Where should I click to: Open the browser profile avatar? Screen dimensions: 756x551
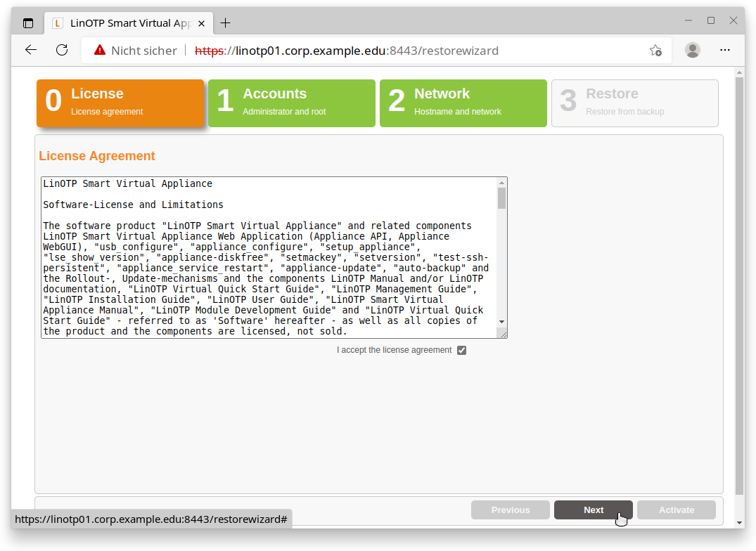point(693,50)
